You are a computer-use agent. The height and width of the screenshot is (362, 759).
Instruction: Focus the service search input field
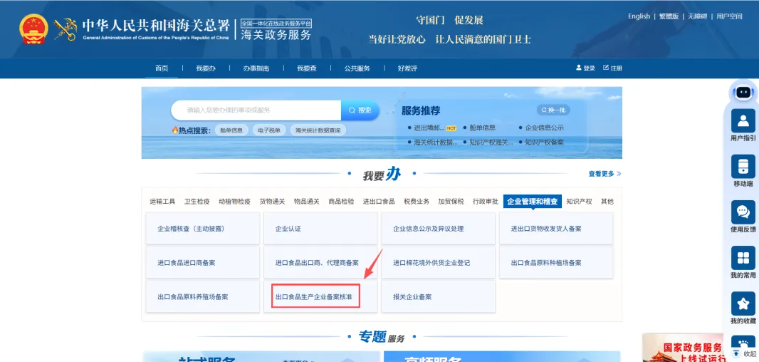point(257,110)
